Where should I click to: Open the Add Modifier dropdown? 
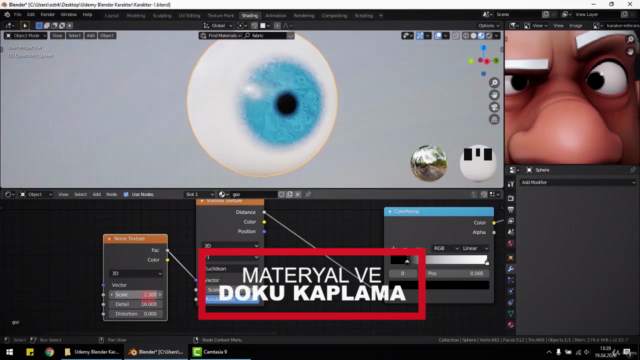[578, 182]
